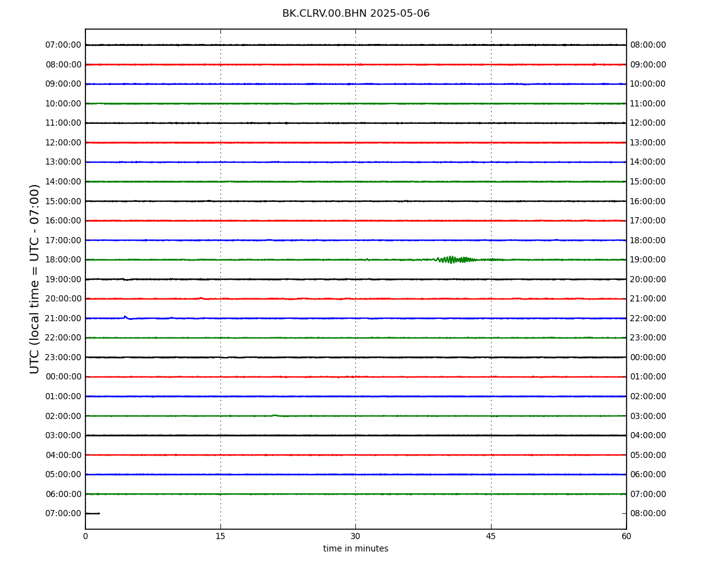Click the right-axis 19:00:00 end-time label

(648, 260)
